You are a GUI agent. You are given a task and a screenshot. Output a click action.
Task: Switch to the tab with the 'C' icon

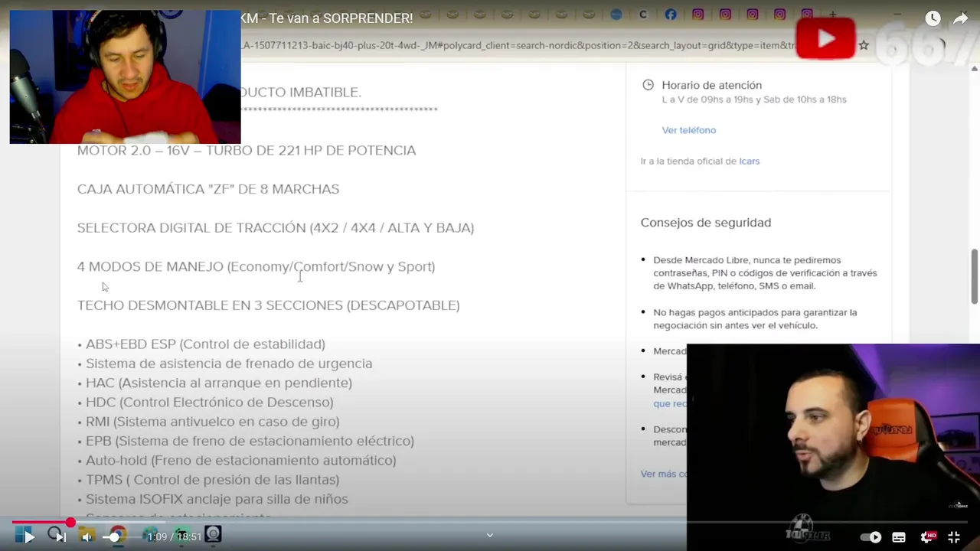pos(643,15)
